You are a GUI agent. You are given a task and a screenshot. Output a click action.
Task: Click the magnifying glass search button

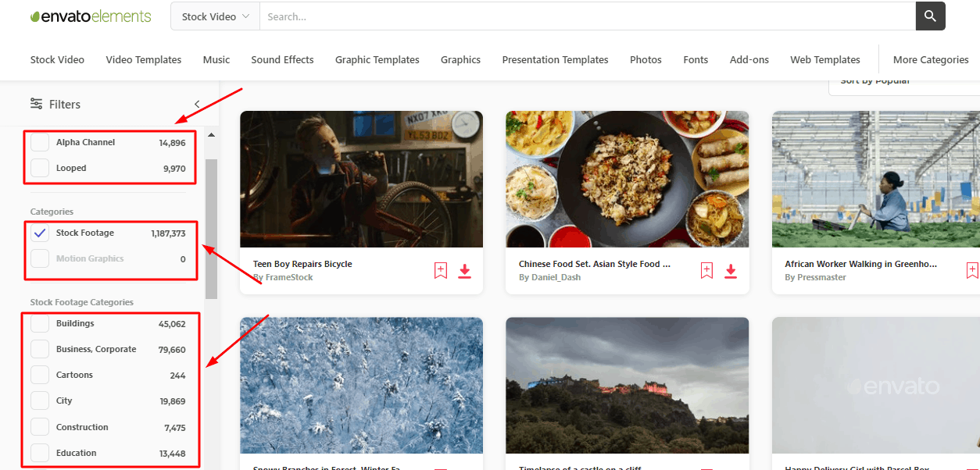930,16
